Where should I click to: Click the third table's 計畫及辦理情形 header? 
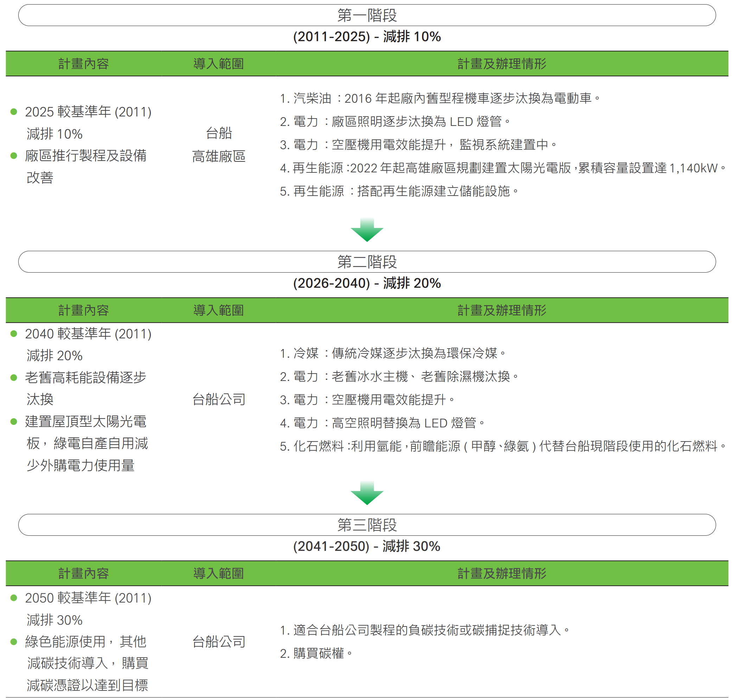502,573
